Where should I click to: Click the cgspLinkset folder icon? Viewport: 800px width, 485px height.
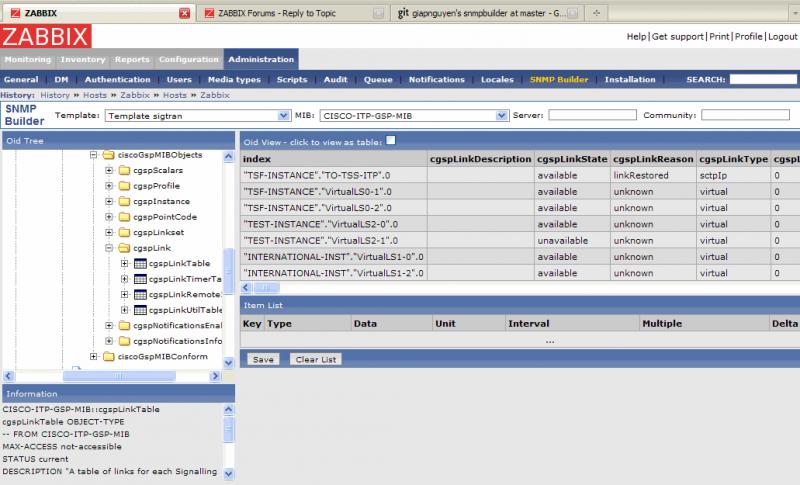coord(124,233)
